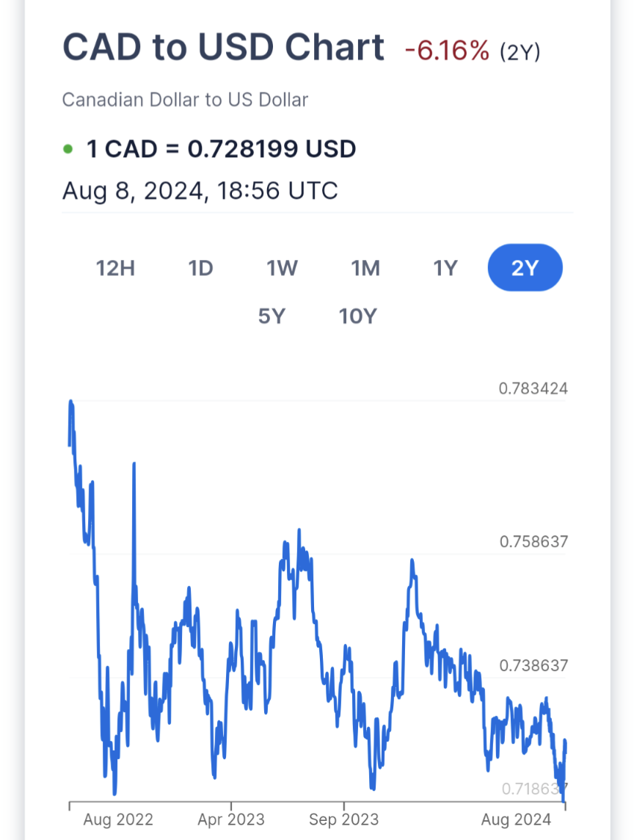Choose the 1W range option

click(282, 268)
